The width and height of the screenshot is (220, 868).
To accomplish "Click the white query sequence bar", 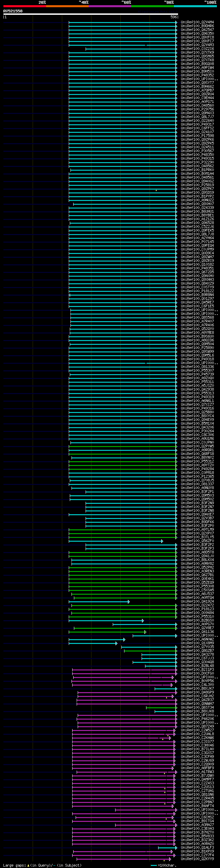I will point(90,14).
